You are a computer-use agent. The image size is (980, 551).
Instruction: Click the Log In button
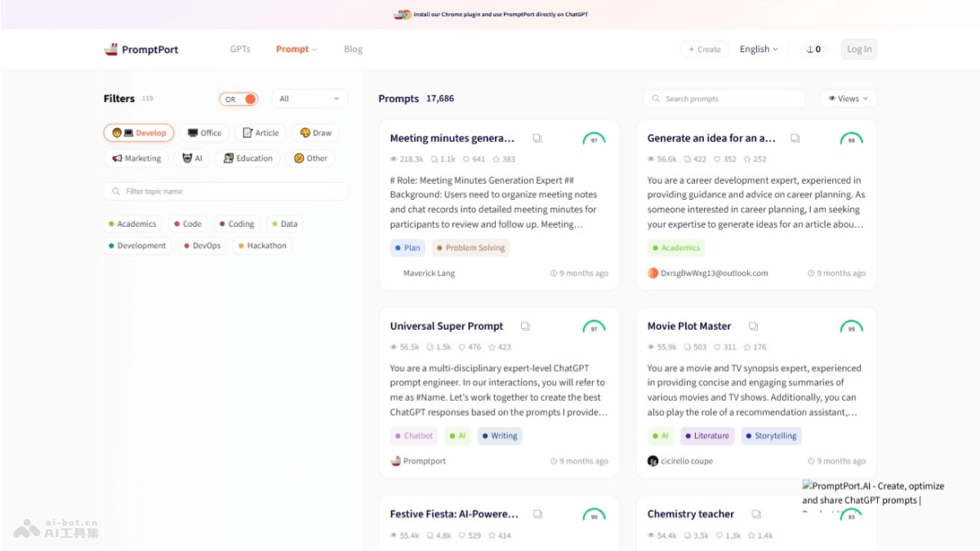[858, 49]
